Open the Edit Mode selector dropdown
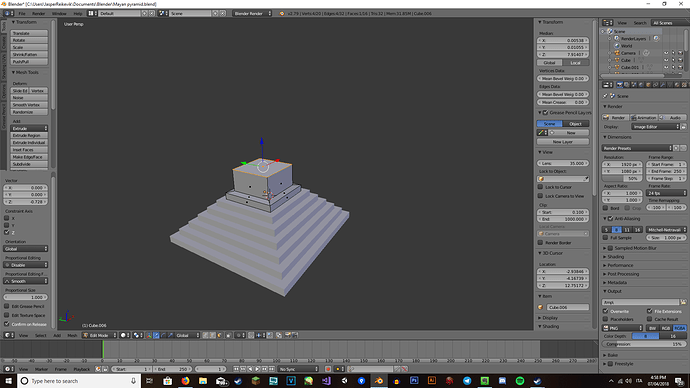Screen dimensions: 690x388 [99, 335]
